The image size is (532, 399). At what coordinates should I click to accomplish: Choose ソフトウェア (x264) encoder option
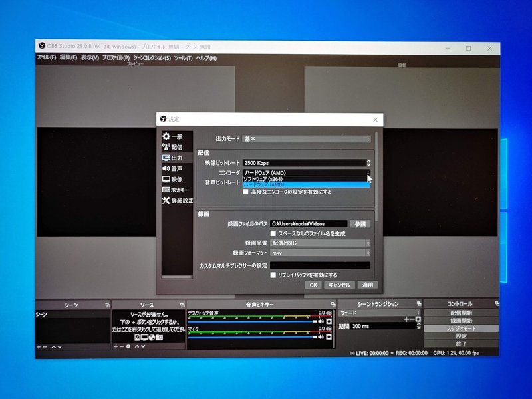coord(306,179)
